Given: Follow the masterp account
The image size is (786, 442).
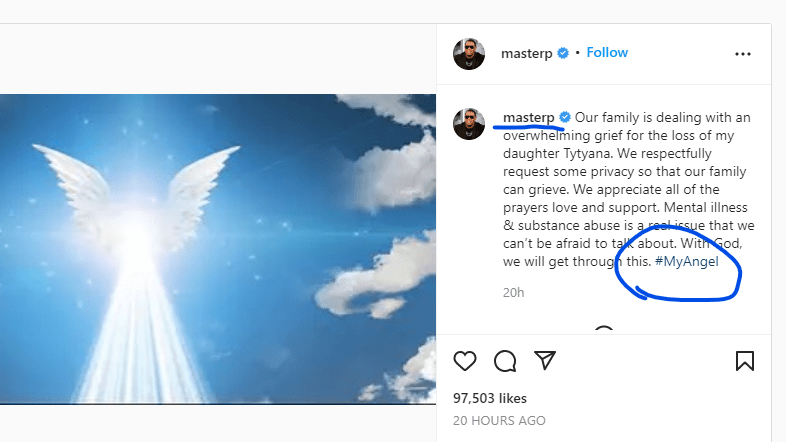Looking at the screenshot, I should pos(607,53).
